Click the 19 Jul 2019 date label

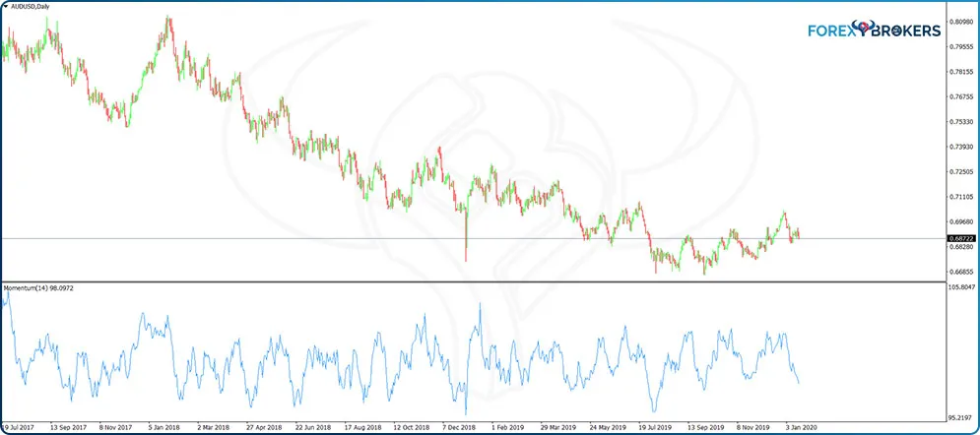point(653,429)
